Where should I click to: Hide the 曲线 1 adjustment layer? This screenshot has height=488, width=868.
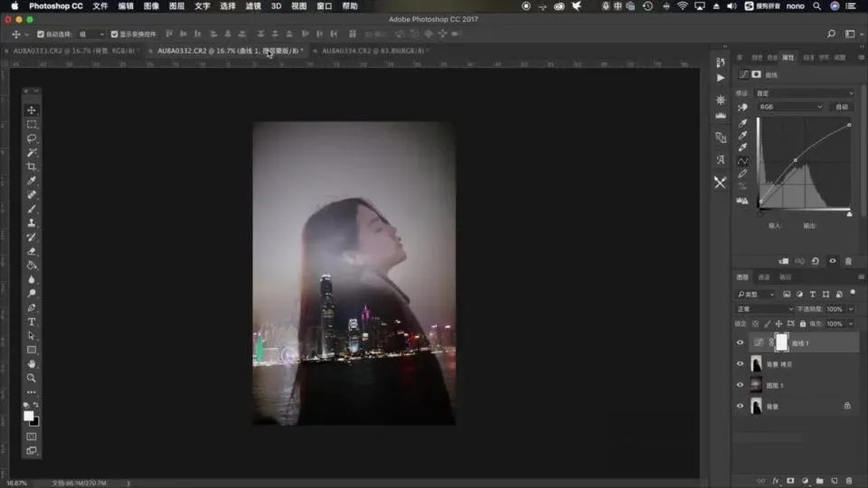[741, 343]
